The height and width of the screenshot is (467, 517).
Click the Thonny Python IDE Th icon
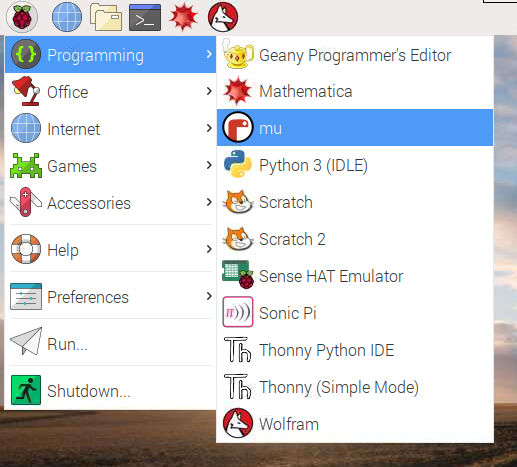point(238,349)
